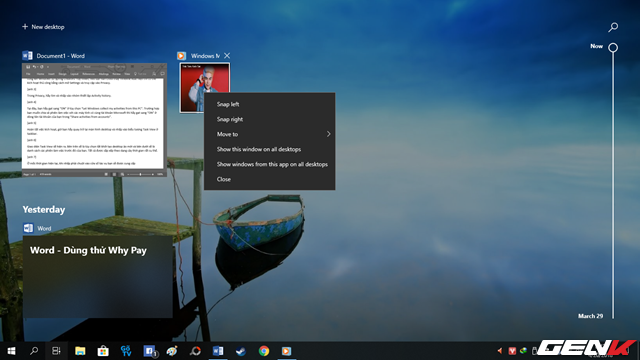
Task: Click the timeline slider Now handle
Action: [613, 48]
